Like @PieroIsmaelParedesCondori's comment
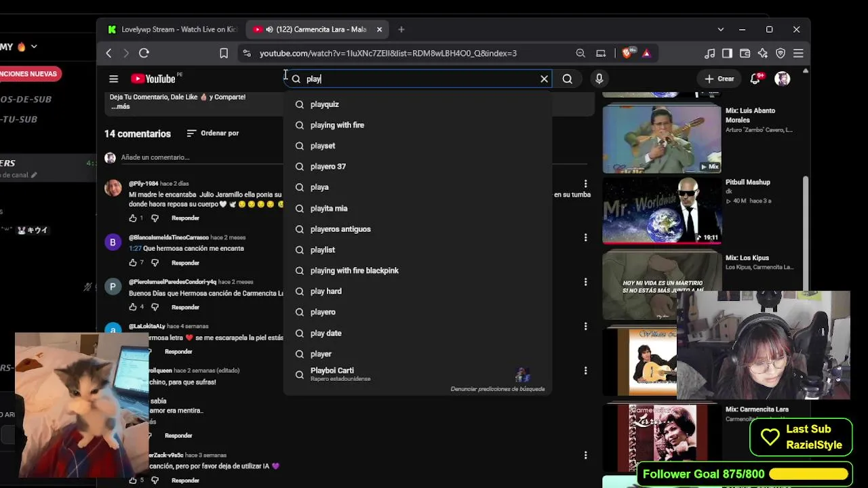Screen dimensions: 868x488 tap(133, 307)
